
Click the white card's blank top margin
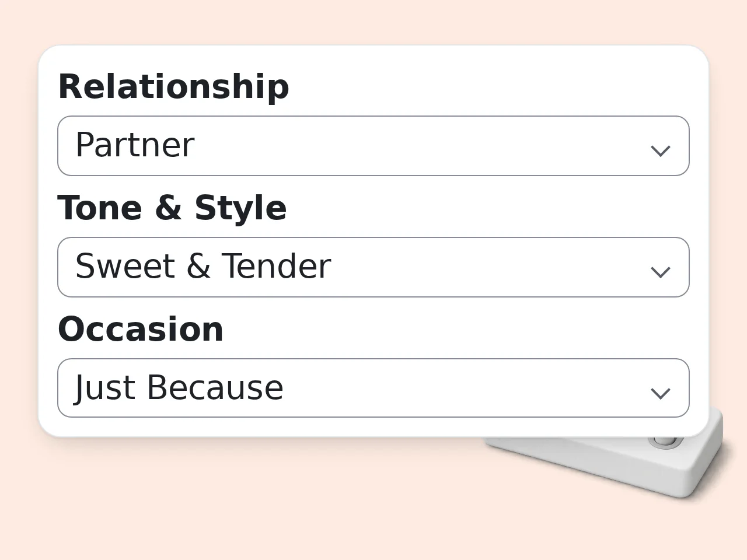(373, 57)
